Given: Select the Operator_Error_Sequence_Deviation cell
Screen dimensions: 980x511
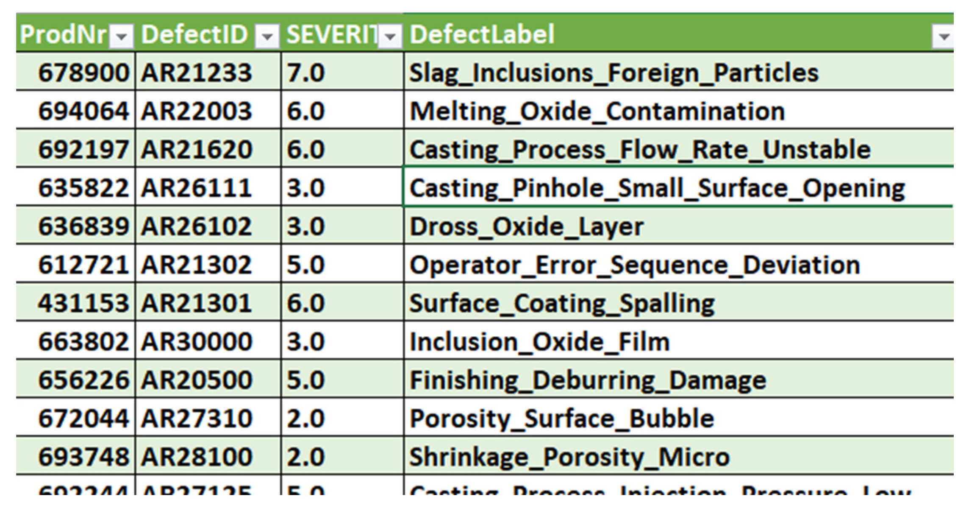Looking at the screenshot, I should (x=678, y=263).
